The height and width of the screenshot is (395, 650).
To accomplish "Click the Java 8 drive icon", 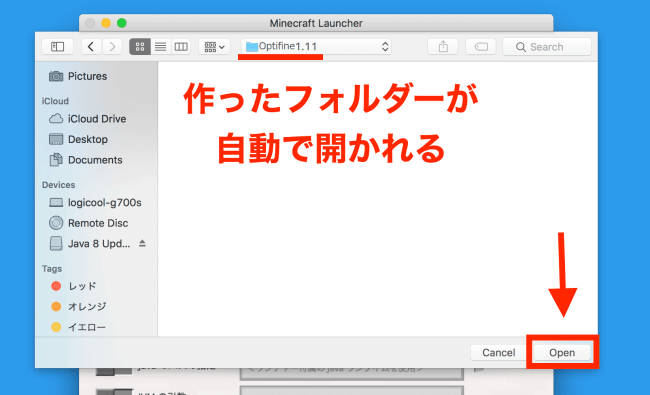I will coord(56,244).
